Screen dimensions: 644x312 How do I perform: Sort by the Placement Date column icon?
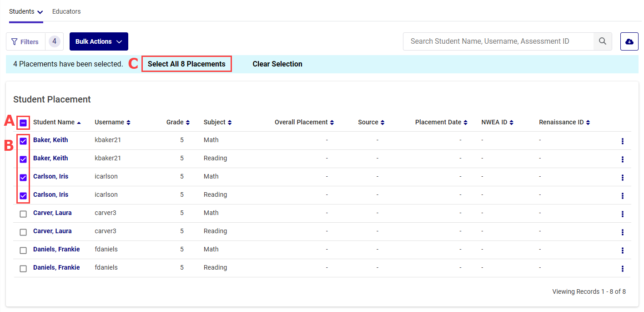pos(466,122)
